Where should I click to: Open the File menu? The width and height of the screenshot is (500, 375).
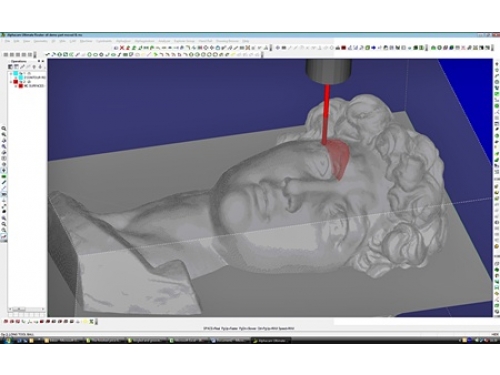[x=7, y=41]
